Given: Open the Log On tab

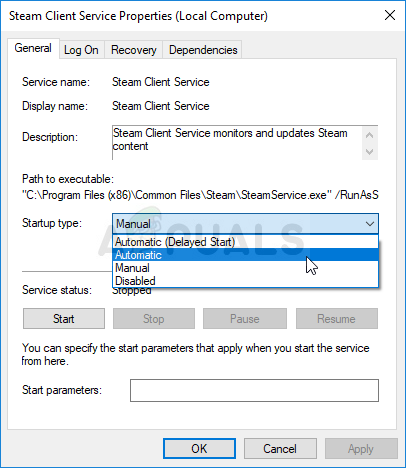Looking at the screenshot, I should pos(81,50).
